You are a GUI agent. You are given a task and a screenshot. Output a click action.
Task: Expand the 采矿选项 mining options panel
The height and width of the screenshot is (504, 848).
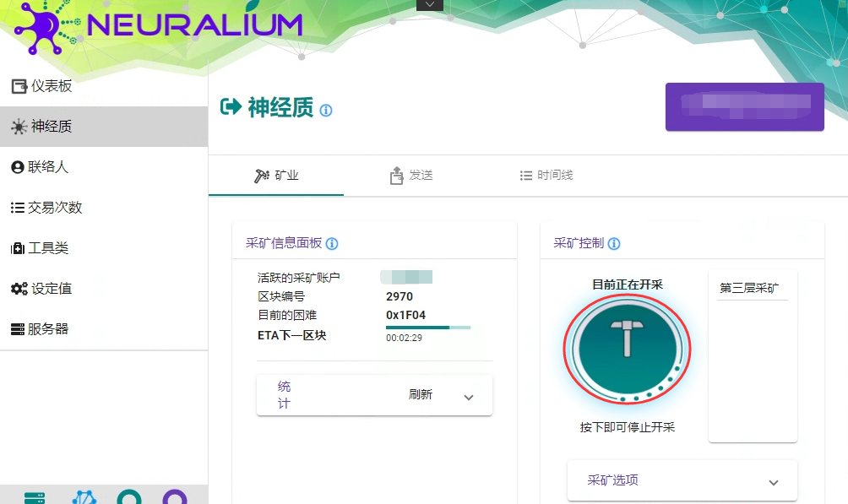click(x=773, y=482)
